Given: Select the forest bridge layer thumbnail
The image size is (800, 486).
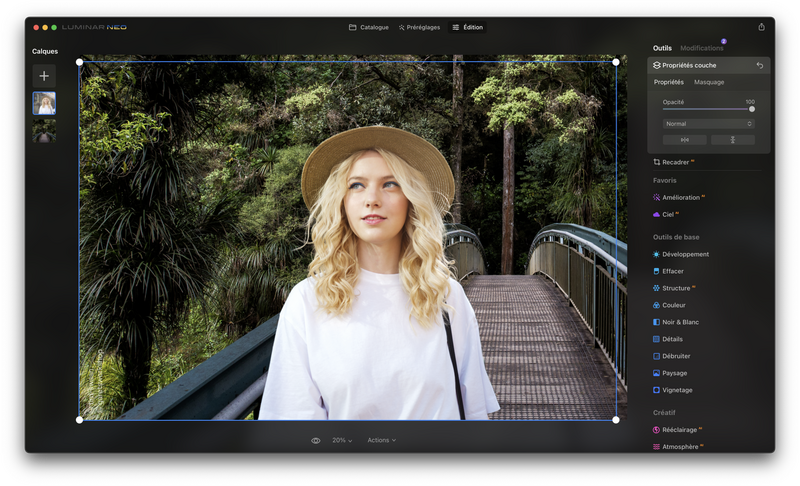Looking at the screenshot, I should tap(44, 131).
